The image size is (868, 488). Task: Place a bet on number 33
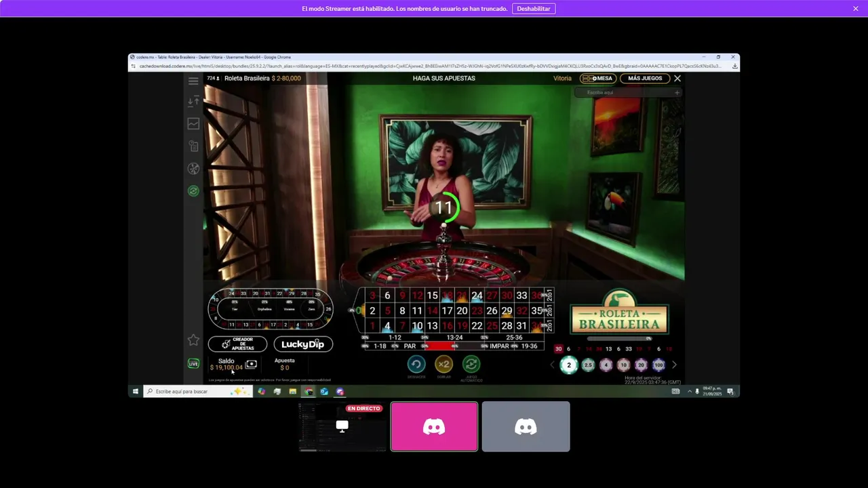(521, 296)
